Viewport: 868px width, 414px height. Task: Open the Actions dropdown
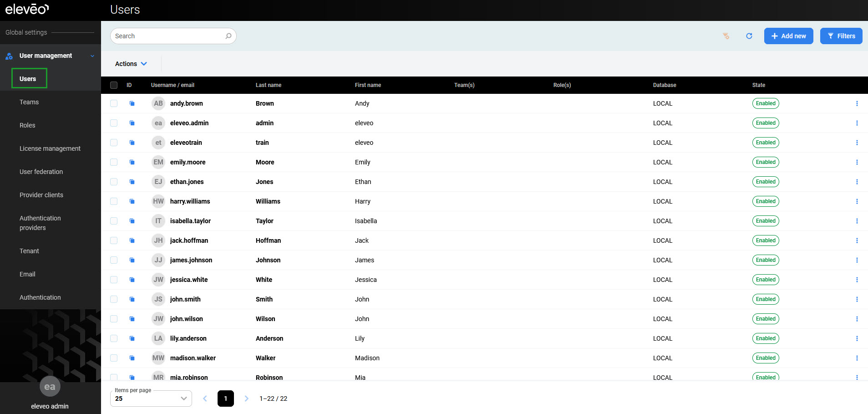(131, 64)
